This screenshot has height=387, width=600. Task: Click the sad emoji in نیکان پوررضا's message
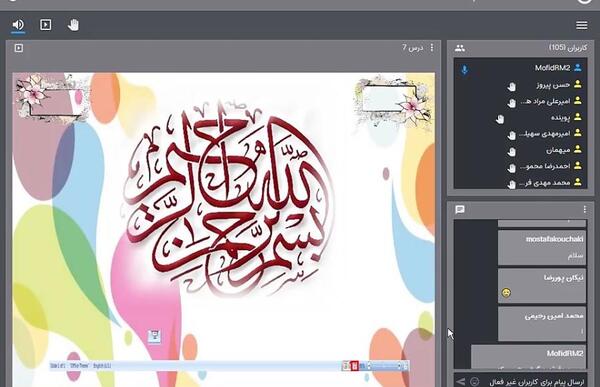[x=506, y=293]
